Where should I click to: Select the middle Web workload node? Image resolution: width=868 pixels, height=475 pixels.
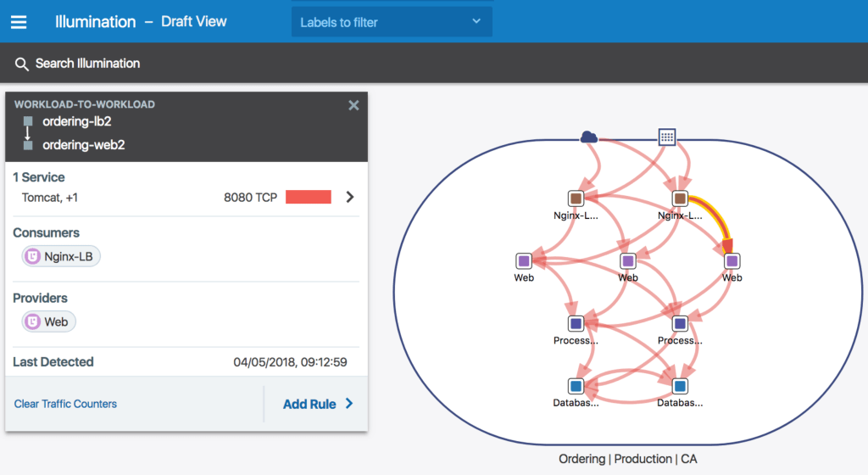coord(627,260)
